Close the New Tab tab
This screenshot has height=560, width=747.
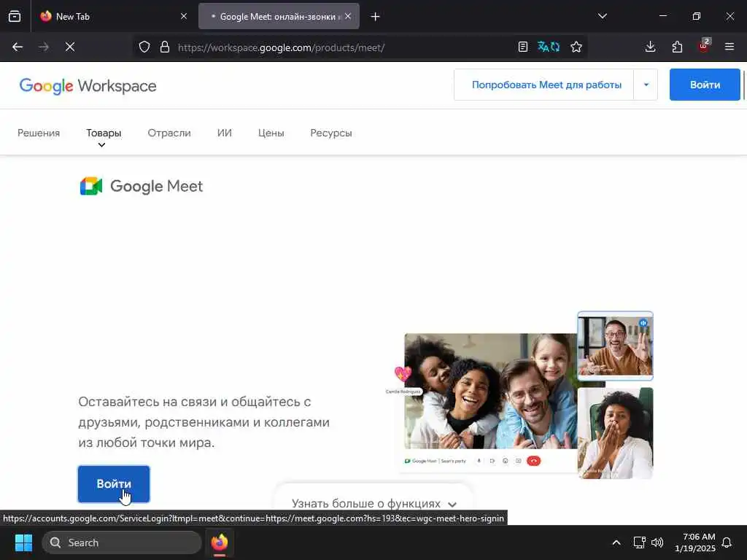click(184, 16)
